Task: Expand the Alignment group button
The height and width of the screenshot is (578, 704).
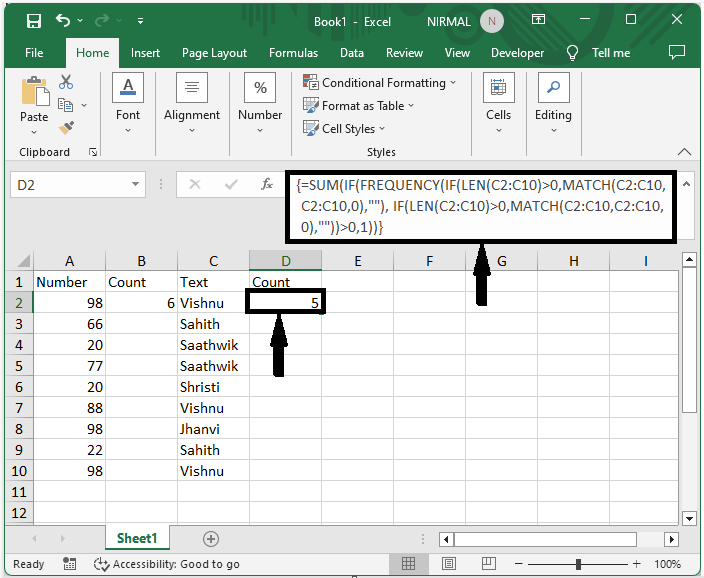Action: point(192,104)
